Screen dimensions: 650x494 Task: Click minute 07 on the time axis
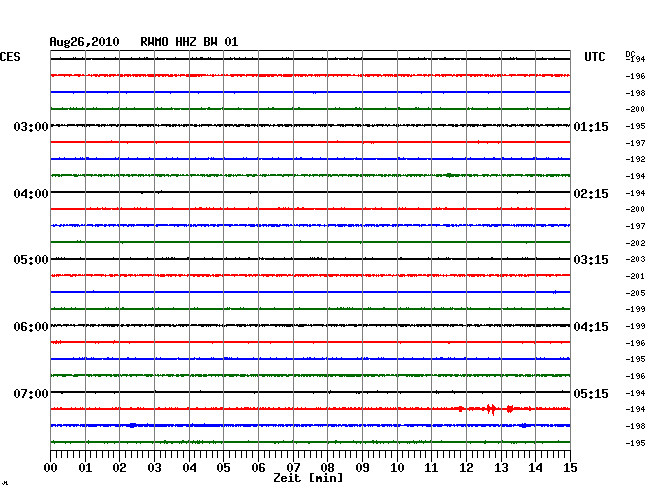coord(293,468)
